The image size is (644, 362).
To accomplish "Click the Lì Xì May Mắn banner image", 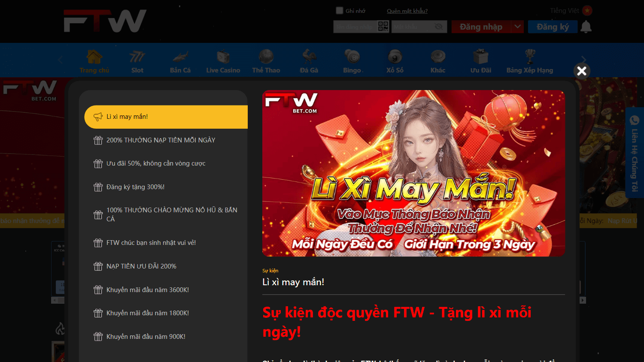I will [413, 173].
